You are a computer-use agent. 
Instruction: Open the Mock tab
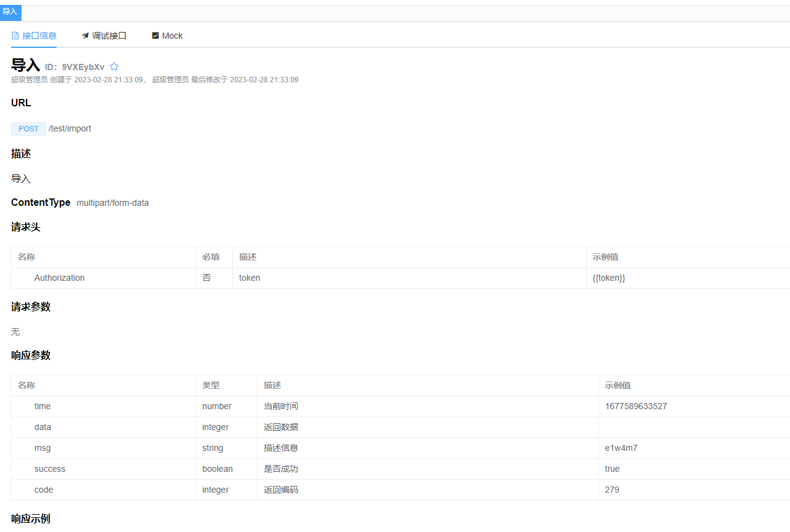(x=172, y=36)
